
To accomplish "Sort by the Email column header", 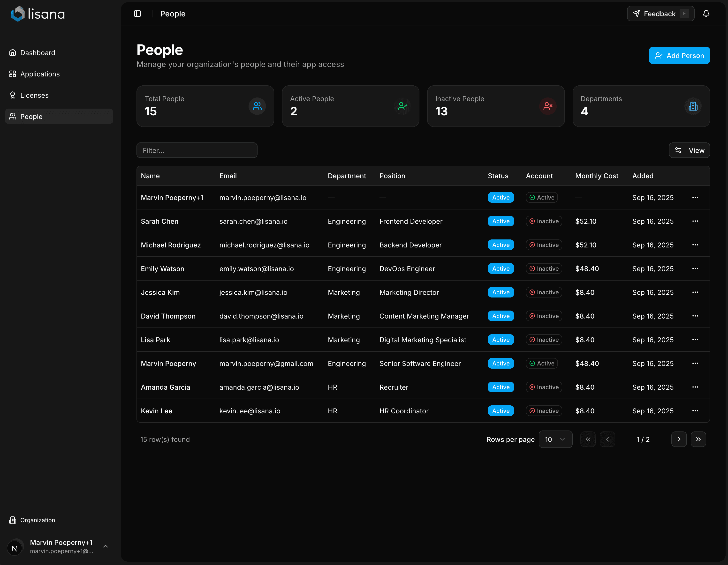I will (x=228, y=176).
